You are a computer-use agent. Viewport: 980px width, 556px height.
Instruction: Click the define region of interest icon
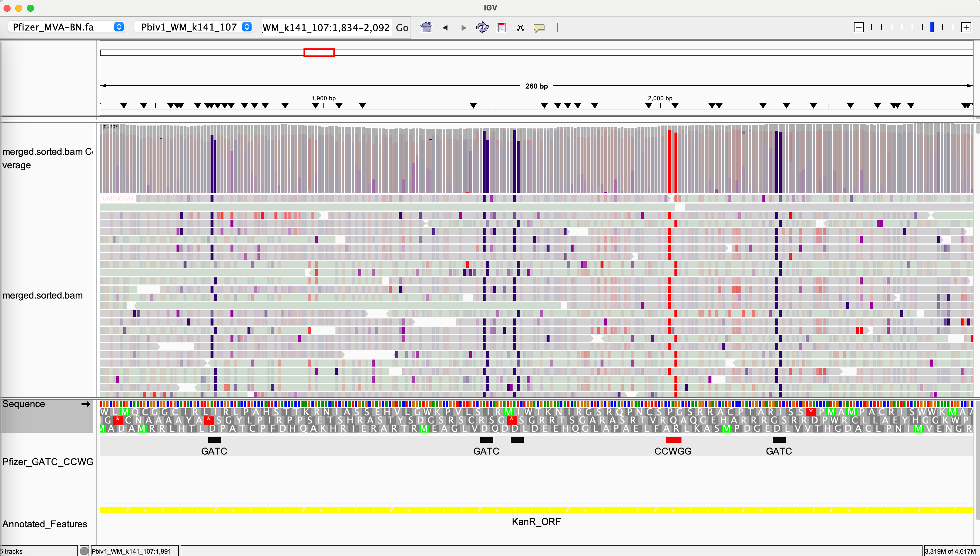tap(501, 28)
